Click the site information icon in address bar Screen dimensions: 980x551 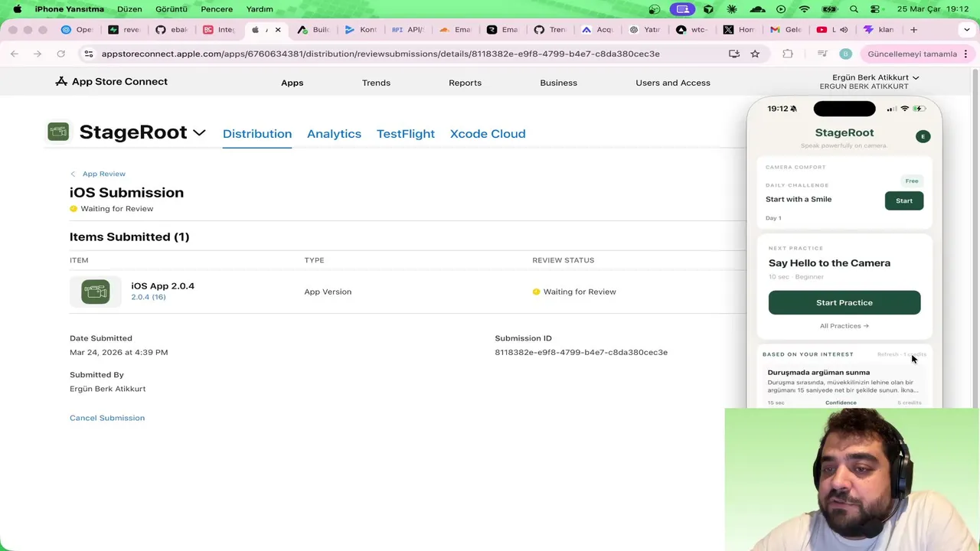(88, 54)
